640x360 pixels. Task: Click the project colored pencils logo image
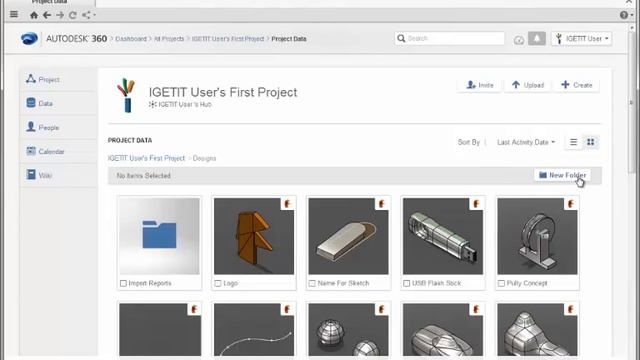(126, 96)
